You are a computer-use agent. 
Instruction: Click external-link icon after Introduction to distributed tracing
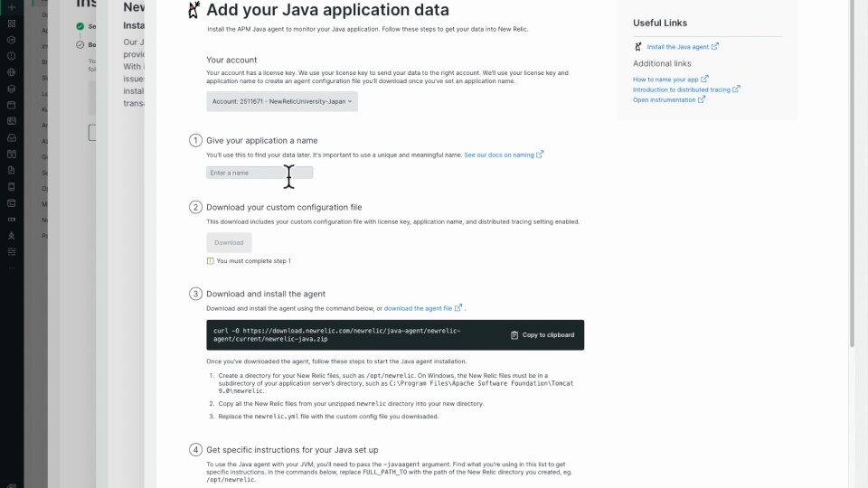tap(736, 89)
